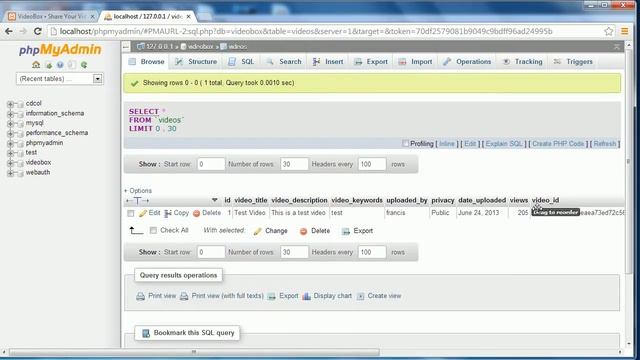Screen dimensions: 640x360
Task: Click the Tracking eye icon
Action: [x=506, y=62]
